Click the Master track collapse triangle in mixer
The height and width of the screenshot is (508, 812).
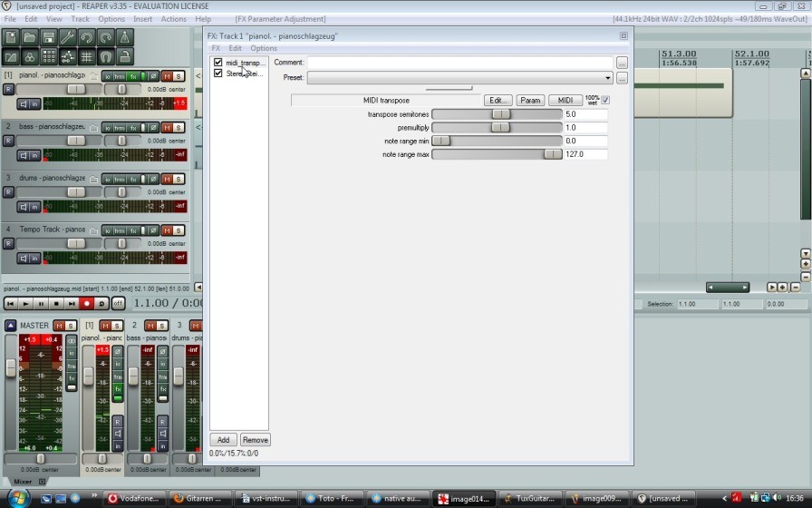coord(10,326)
